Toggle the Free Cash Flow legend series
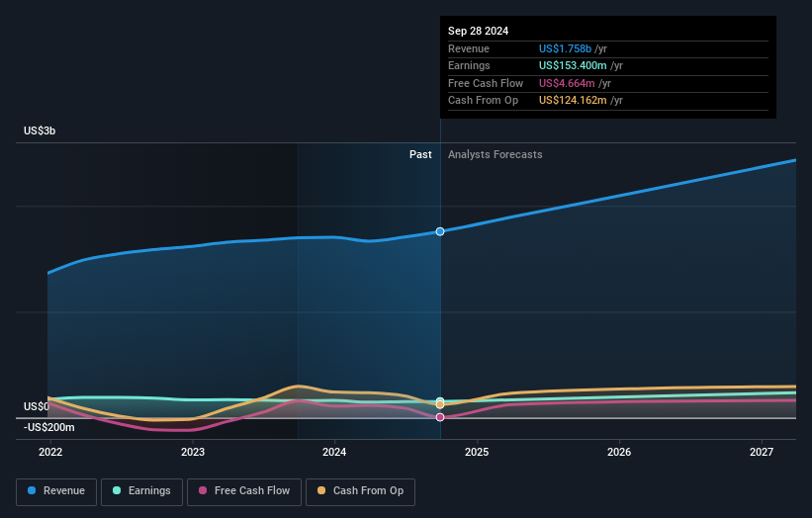 pyautogui.click(x=244, y=491)
